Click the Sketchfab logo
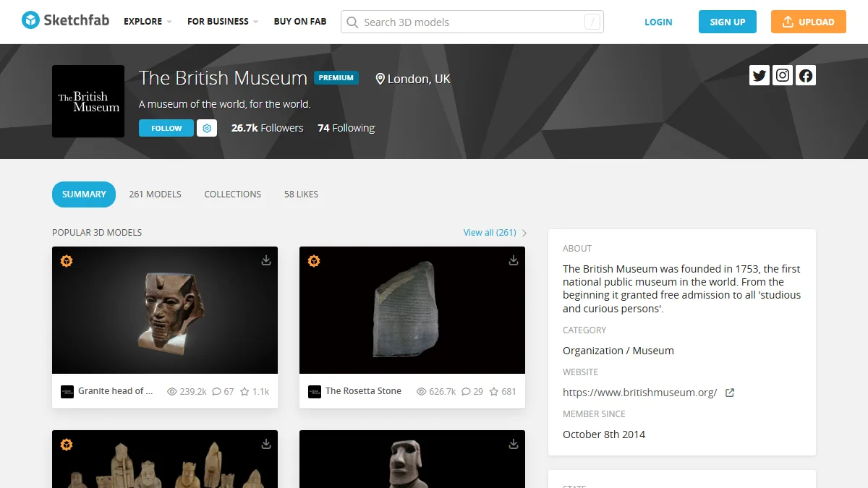 point(65,21)
